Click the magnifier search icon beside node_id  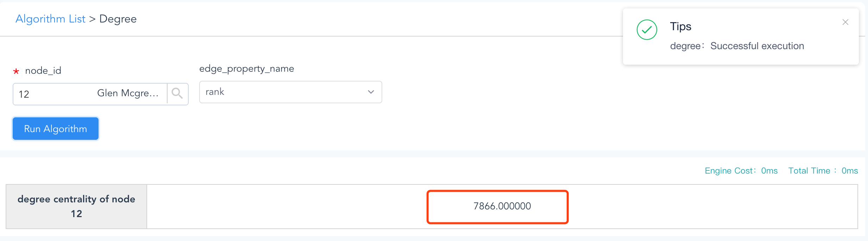click(177, 94)
